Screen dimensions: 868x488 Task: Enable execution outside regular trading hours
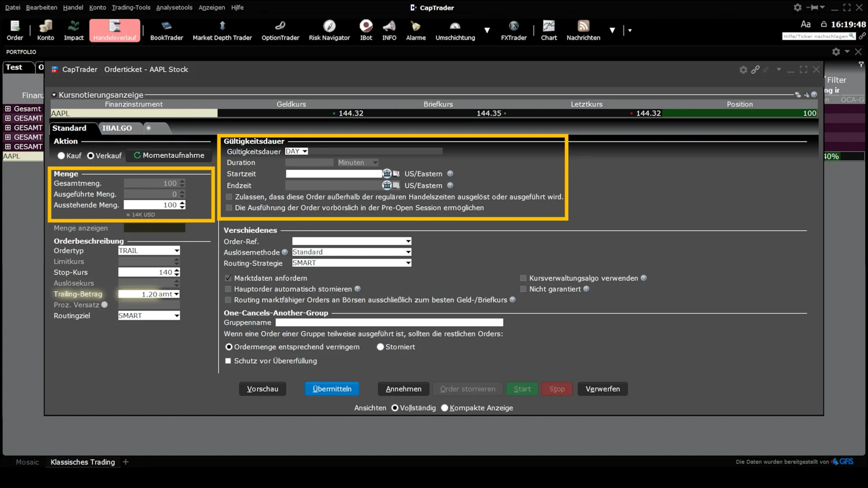[229, 197]
